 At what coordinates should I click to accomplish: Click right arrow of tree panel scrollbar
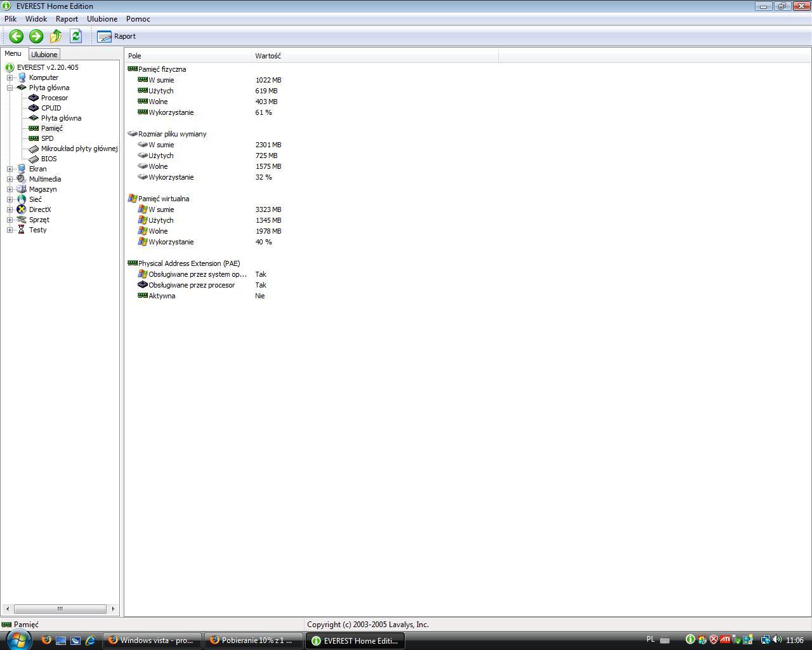click(x=113, y=609)
